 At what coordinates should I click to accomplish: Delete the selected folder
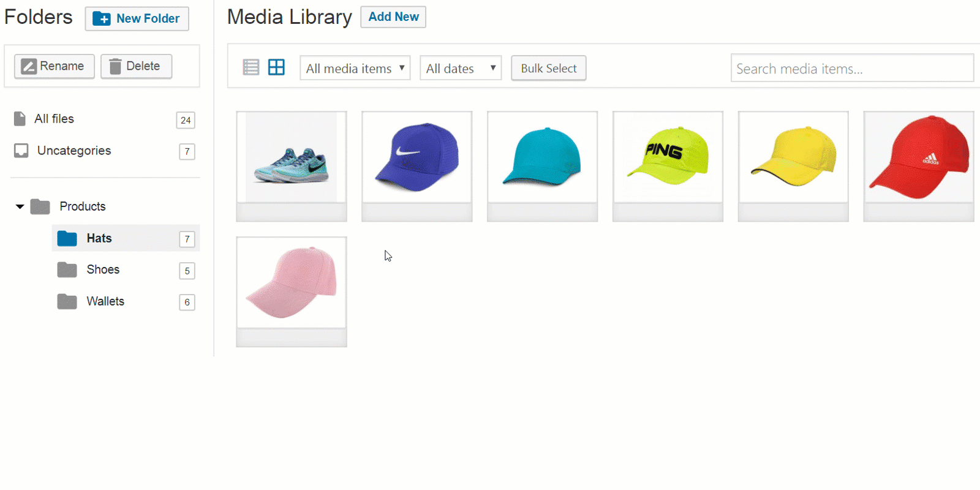pyautogui.click(x=136, y=66)
